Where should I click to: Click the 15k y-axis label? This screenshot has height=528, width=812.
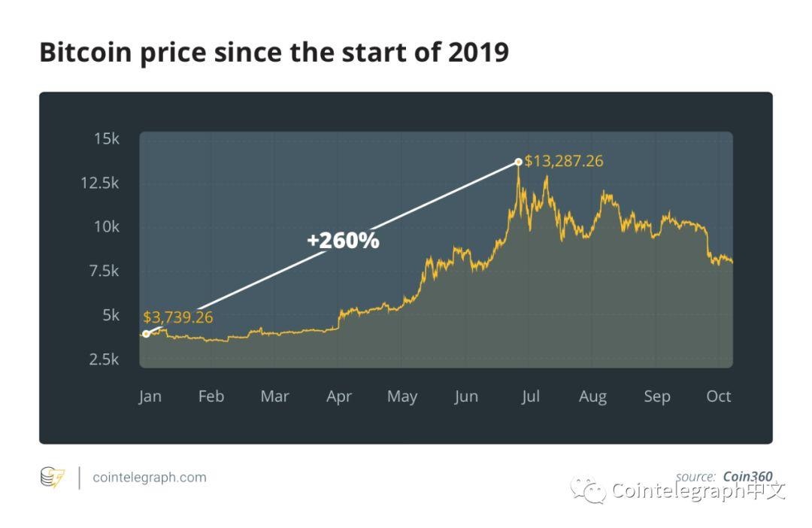pyautogui.click(x=107, y=139)
